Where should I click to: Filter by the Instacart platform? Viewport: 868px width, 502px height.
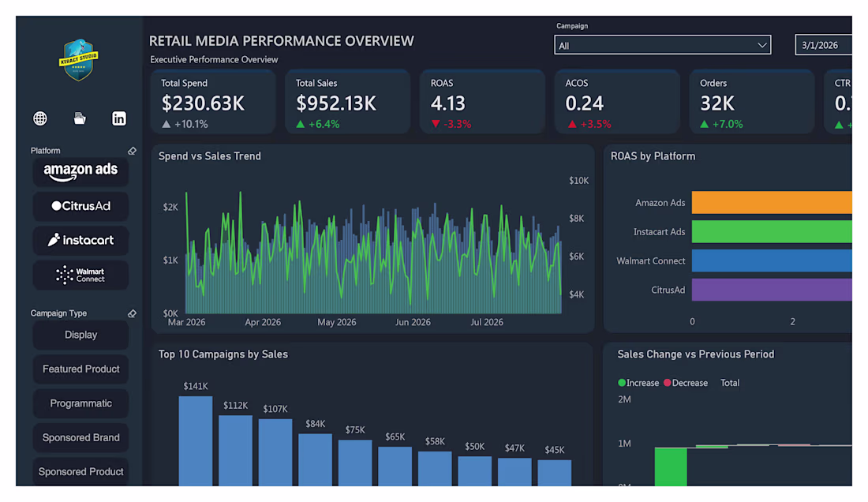[x=80, y=241]
